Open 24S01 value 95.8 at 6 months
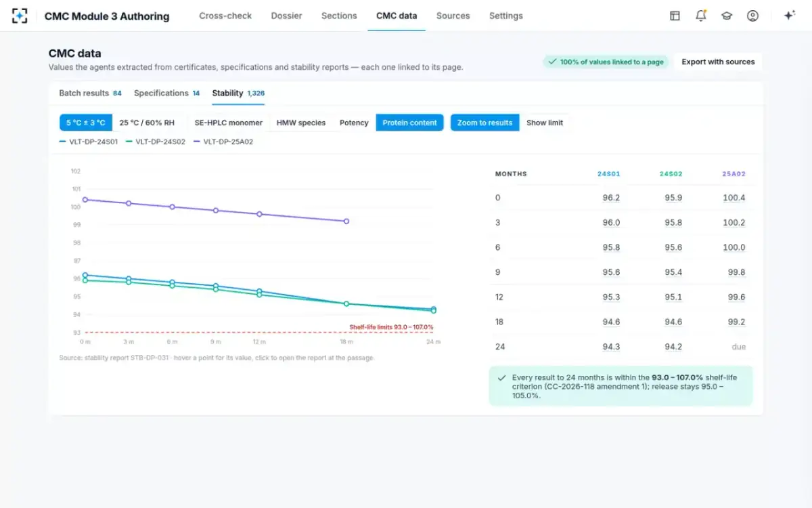The height and width of the screenshot is (508, 812). [611, 247]
